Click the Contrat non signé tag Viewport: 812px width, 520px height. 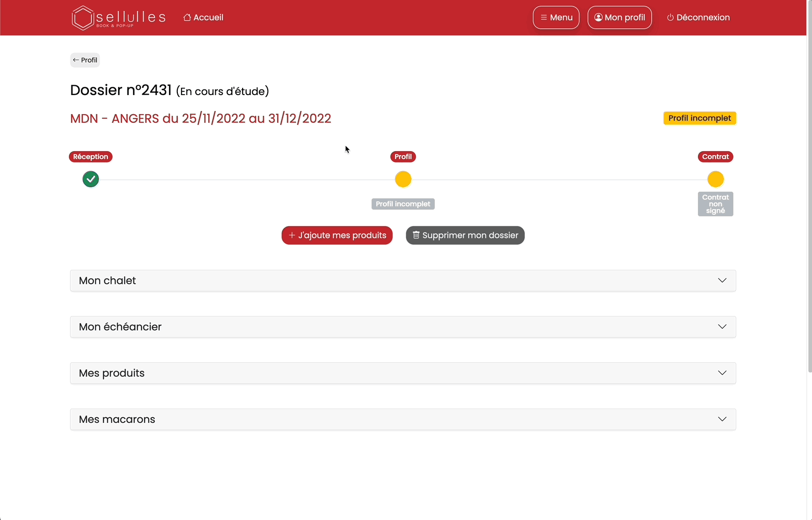click(715, 204)
